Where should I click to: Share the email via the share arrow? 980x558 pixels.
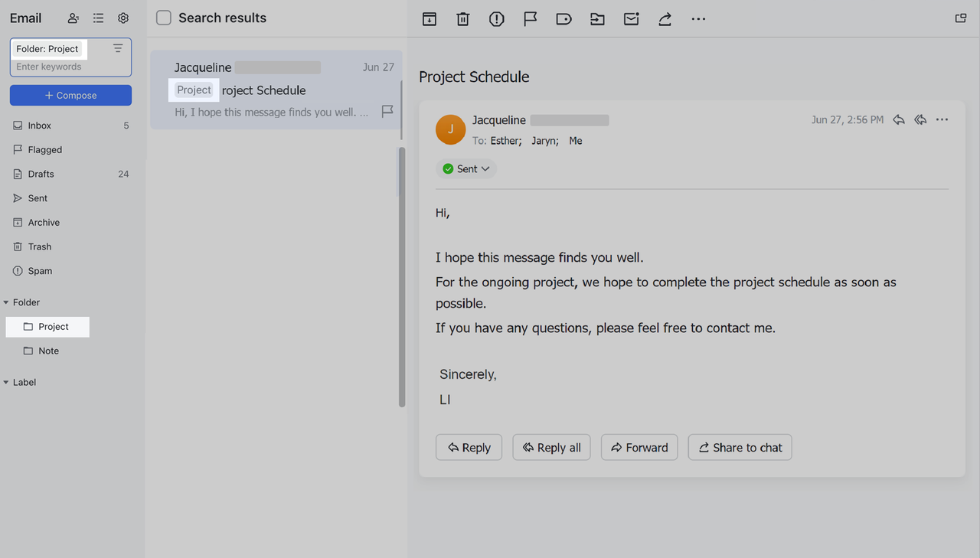[x=664, y=18]
